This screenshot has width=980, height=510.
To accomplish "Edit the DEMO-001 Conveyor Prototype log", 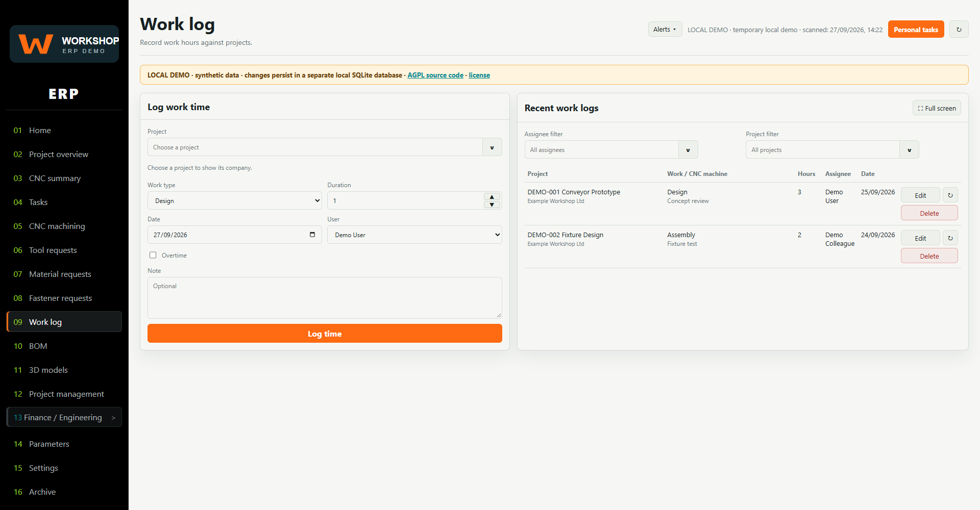I will click(x=920, y=195).
